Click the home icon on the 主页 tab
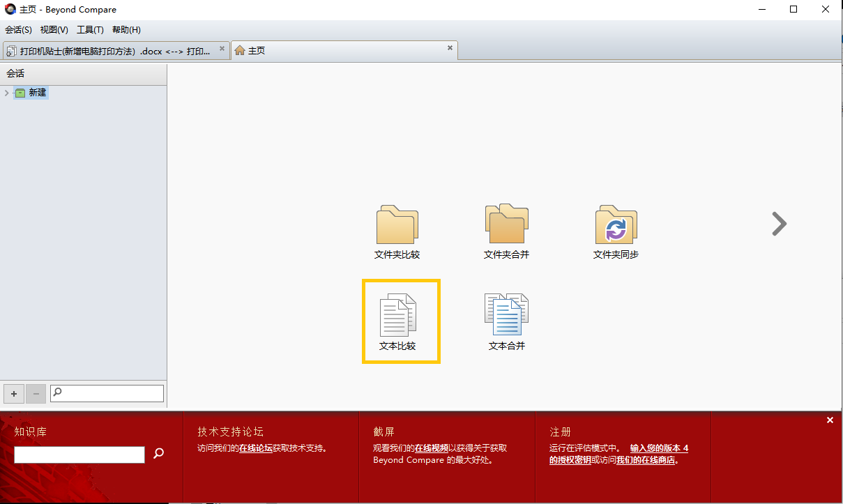 point(241,49)
